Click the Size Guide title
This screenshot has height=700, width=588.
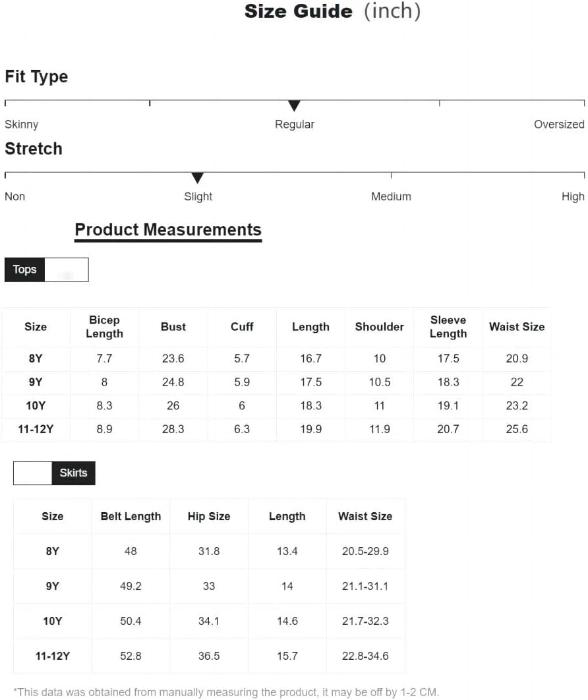pos(333,11)
